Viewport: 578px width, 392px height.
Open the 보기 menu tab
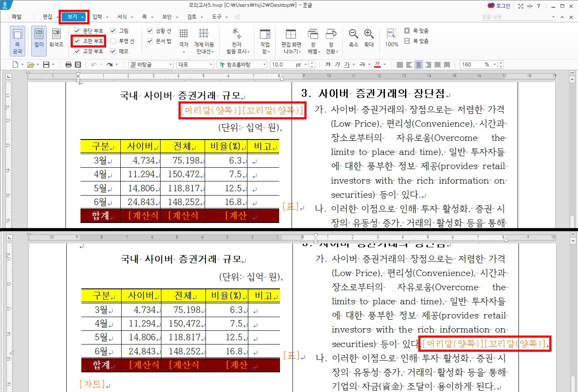point(74,17)
